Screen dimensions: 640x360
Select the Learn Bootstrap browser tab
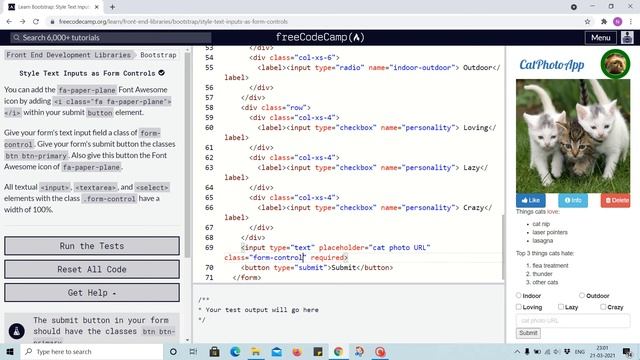coord(54,7)
